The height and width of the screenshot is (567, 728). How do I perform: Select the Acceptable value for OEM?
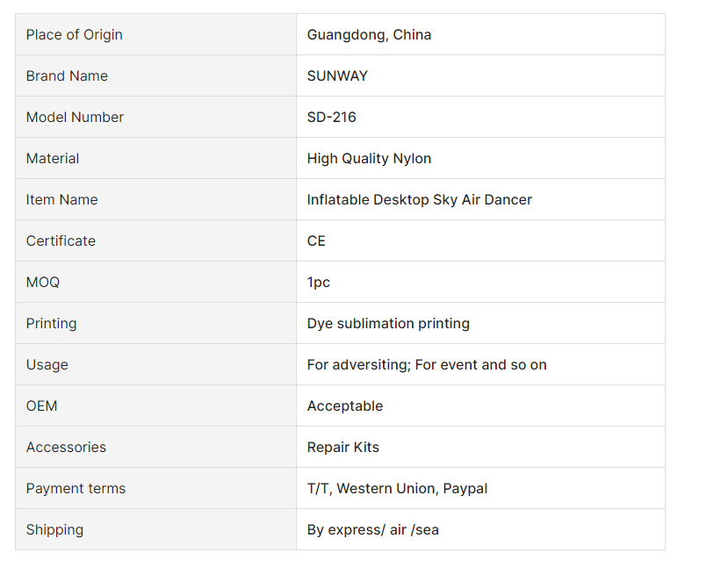pyautogui.click(x=345, y=406)
